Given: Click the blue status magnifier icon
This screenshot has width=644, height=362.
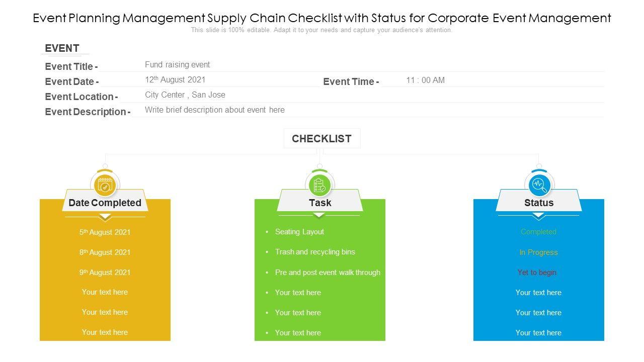Looking at the screenshot, I should click(539, 186).
